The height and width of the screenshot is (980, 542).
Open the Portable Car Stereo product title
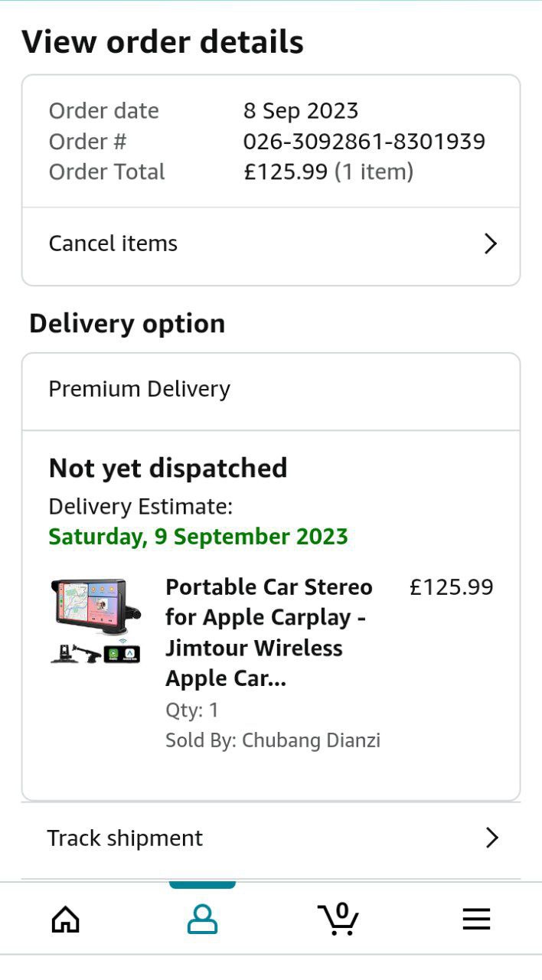[x=269, y=632]
